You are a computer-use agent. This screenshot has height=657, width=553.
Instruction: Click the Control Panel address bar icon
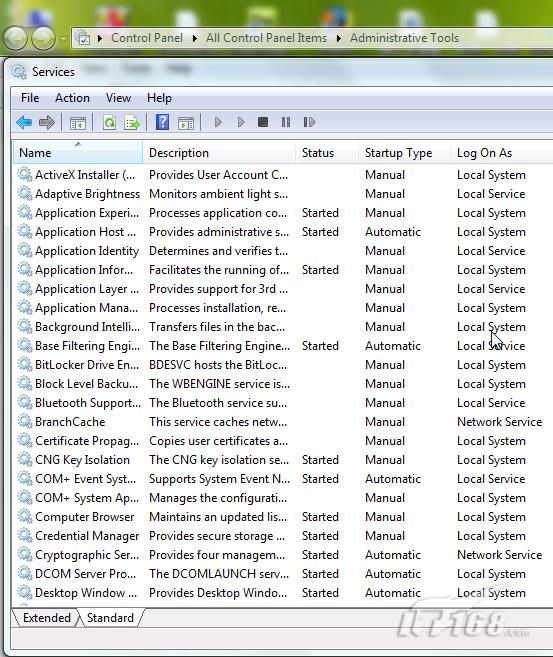pyautogui.click(x=83, y=38)
